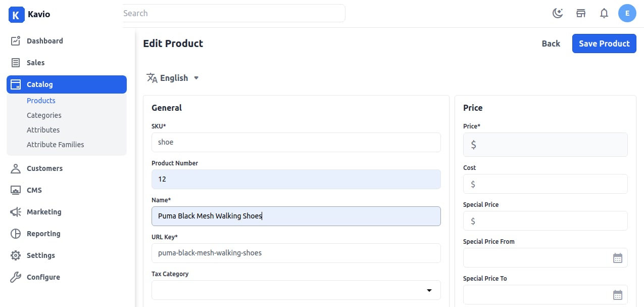Click the General section heading

coord(167,108)
